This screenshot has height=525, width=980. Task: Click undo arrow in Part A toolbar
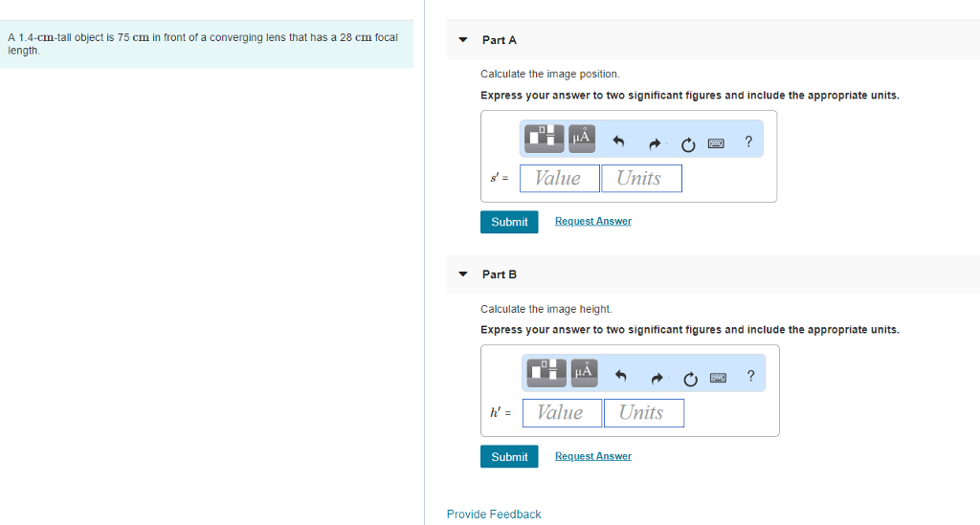coord(618,143)
